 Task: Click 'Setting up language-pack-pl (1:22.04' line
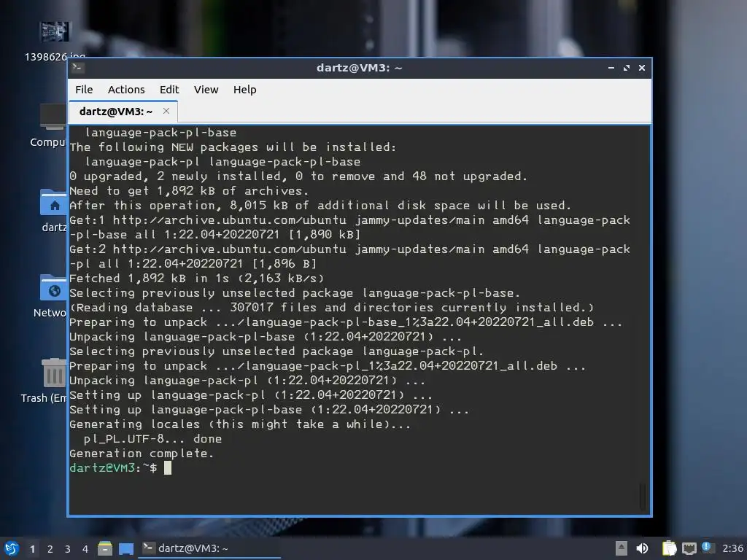(251, 395)
